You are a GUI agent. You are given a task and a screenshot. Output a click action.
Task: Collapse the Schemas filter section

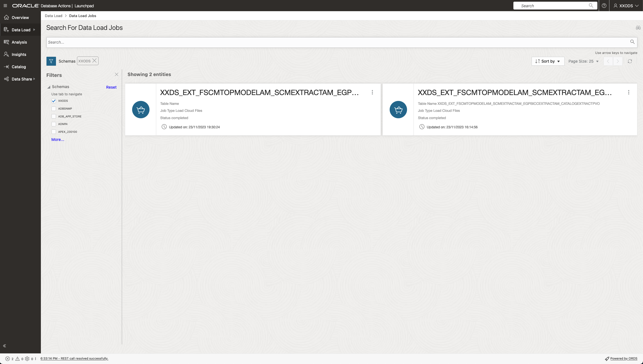[49, 87]
